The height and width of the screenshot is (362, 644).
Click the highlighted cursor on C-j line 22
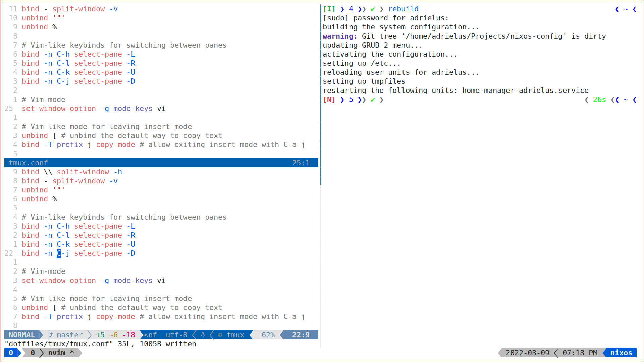tap(59, 253)
